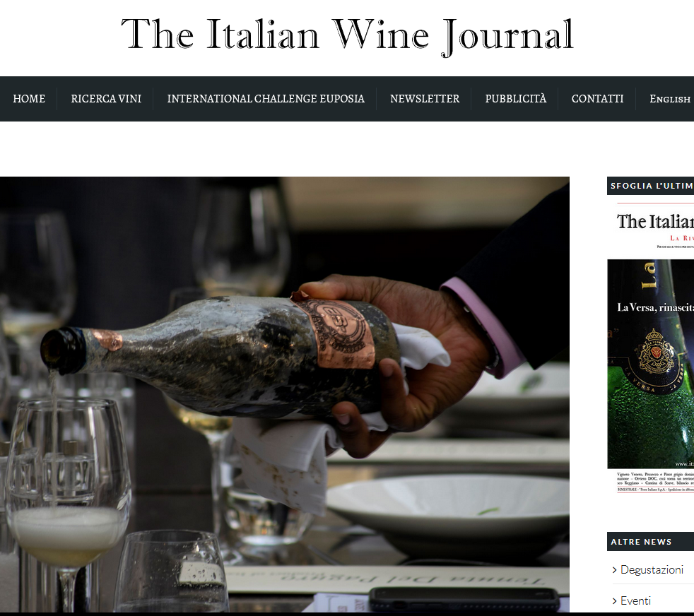Click the Sfoglia l'ultimo numero header
694x616 pixels.
[x=651, y=186]
